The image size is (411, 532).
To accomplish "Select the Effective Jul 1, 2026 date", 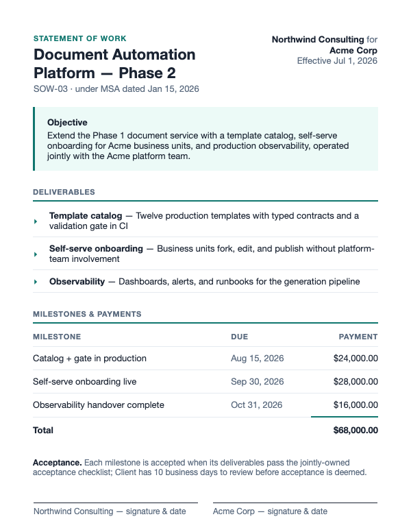I will pyautogui.click(x=337, y=61).
